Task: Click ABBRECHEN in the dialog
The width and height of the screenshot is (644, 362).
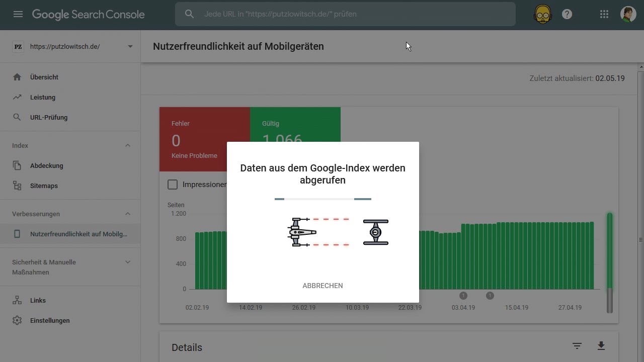Action: point(323,286)
